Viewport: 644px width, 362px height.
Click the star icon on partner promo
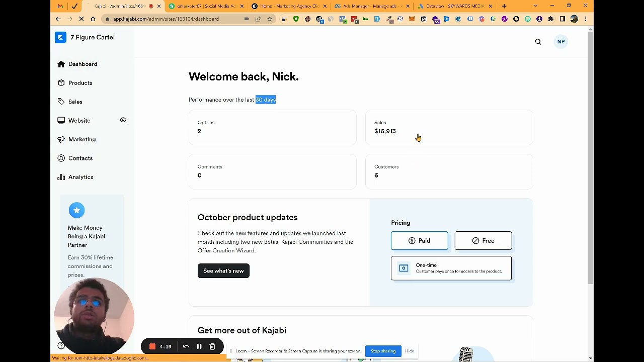click(76, 210)
